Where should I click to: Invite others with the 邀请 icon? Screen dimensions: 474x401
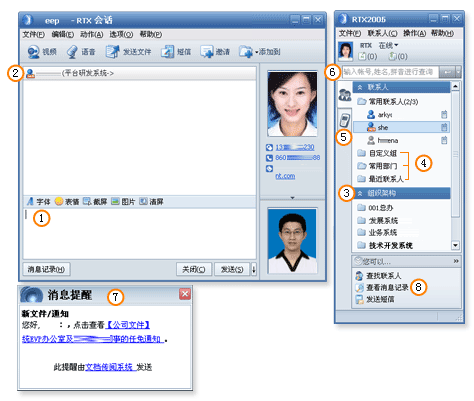(x=207, y=52)
